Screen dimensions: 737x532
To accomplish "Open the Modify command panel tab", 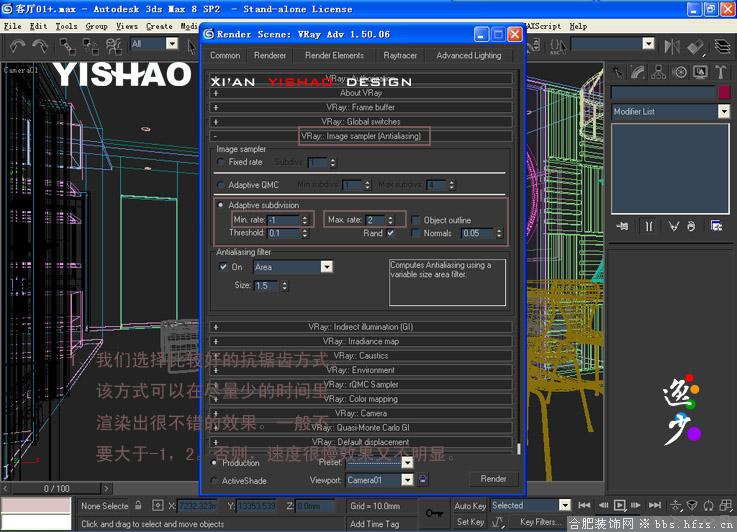I will tap(638, 72).
